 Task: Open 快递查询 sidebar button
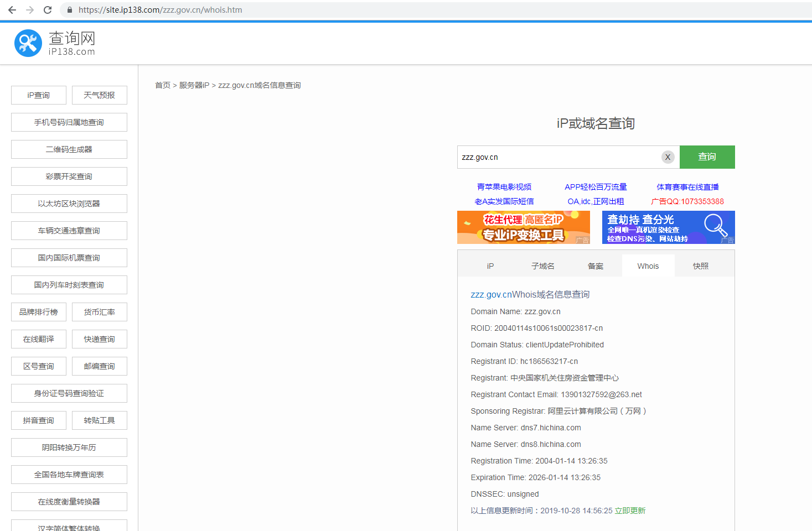tap(100, 339)
